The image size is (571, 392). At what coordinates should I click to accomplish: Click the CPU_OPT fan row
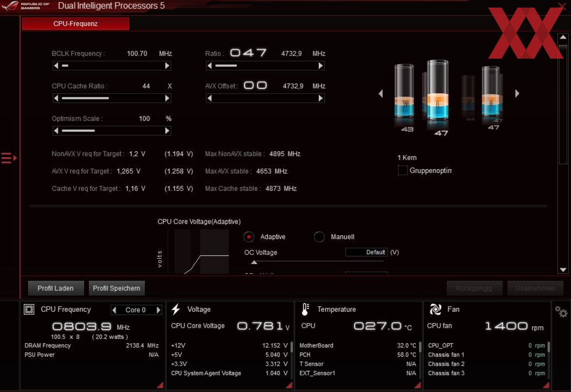pos(486,346)
